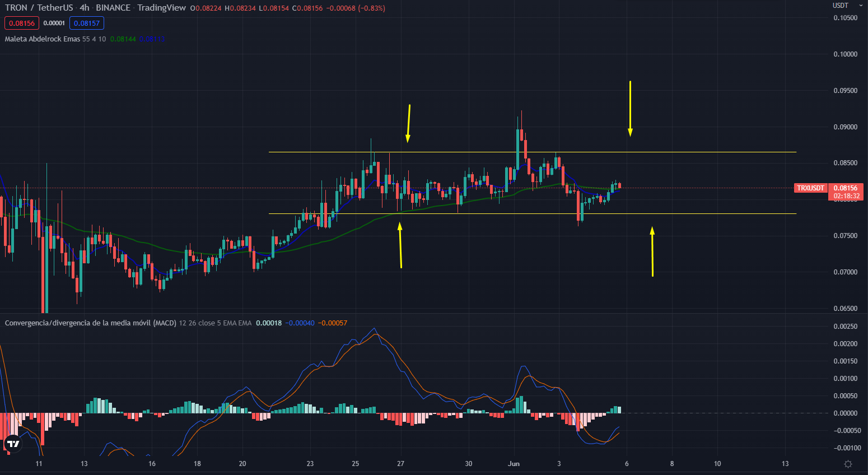Click the blue MACD value −0.00040
This screenshot has height=475, width=868.
coord(300,323)
